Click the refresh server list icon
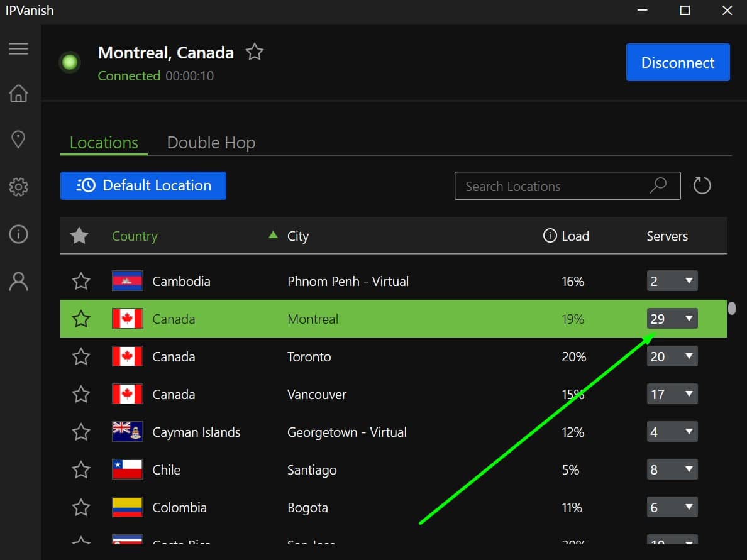This screenshot has width=747, height=560. 702,185
